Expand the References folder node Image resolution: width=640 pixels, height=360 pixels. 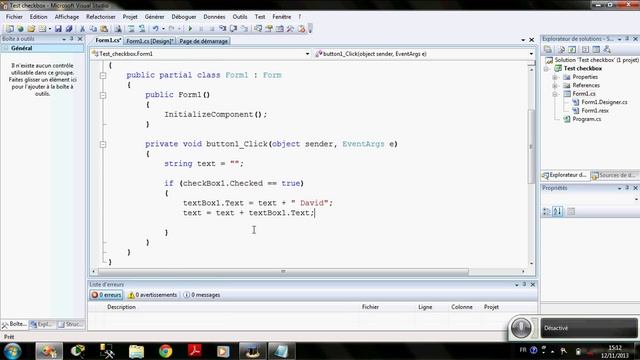[555, 85]
